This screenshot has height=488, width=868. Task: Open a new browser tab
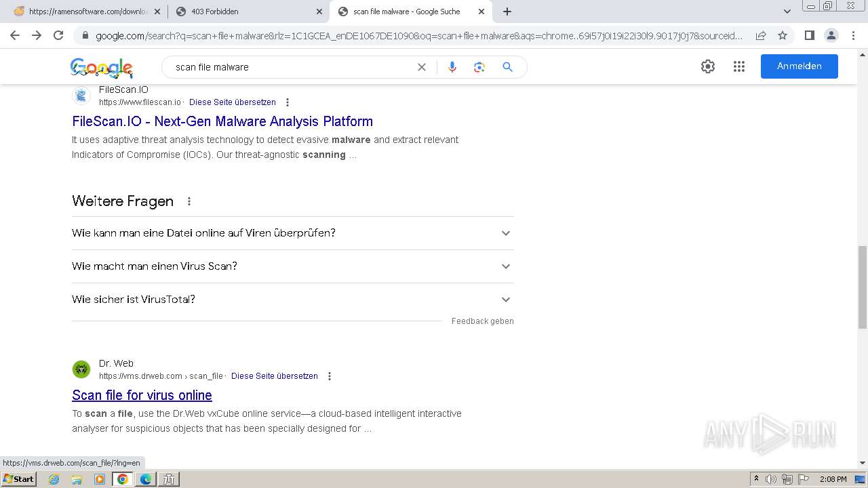coord(507,12)
